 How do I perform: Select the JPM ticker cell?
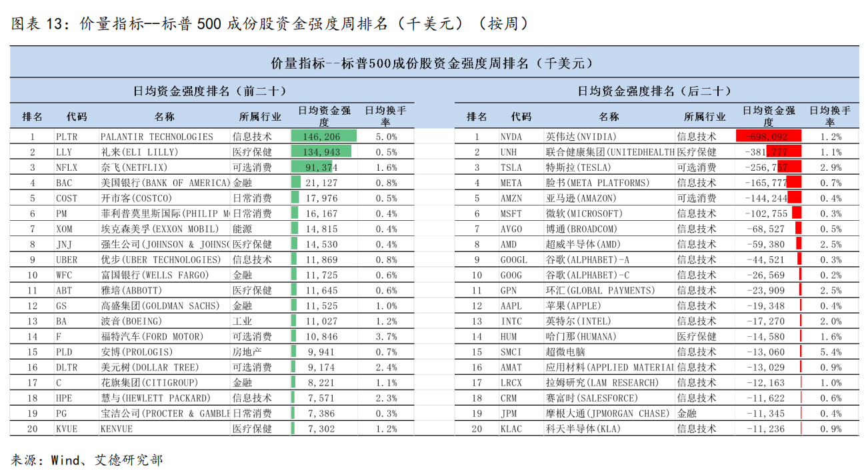click(x=509, y=413)
